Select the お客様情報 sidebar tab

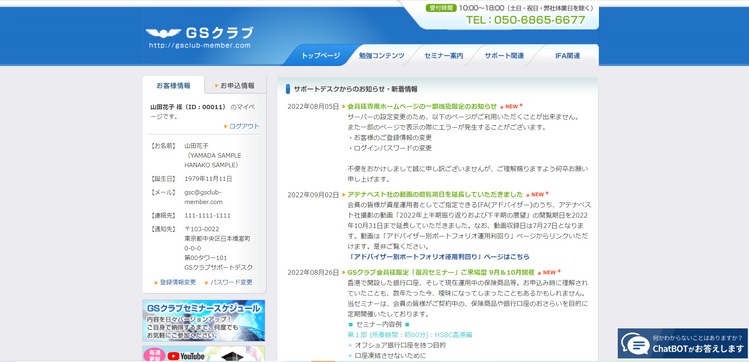point(173,85)
